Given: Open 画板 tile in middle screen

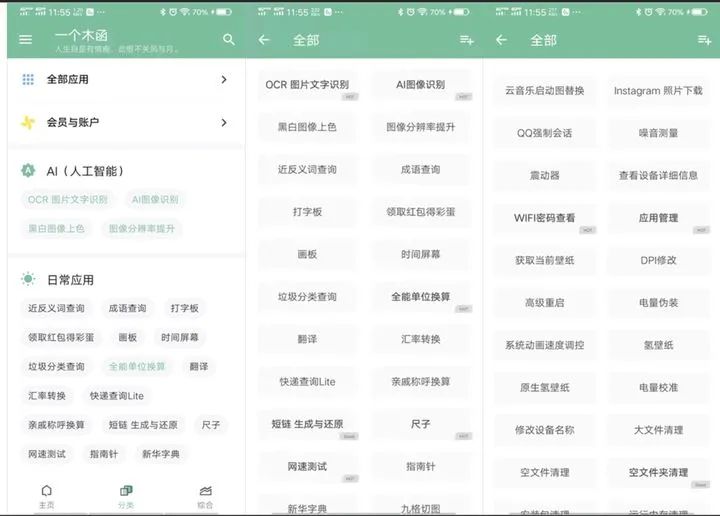Looking at the screenshot, I should (307, 254).
